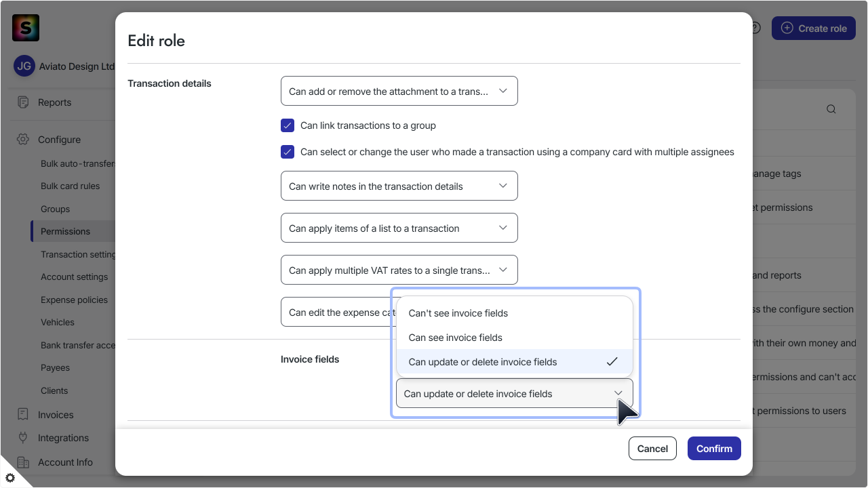Collapse the invoice fields dropdown
868x488 pixels.
(x=515, y=393)
